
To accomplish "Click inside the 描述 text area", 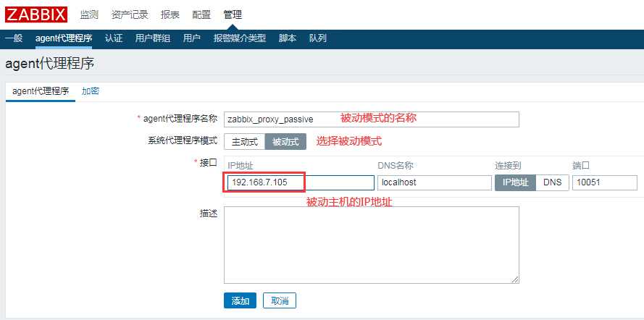I will (372, 245).
